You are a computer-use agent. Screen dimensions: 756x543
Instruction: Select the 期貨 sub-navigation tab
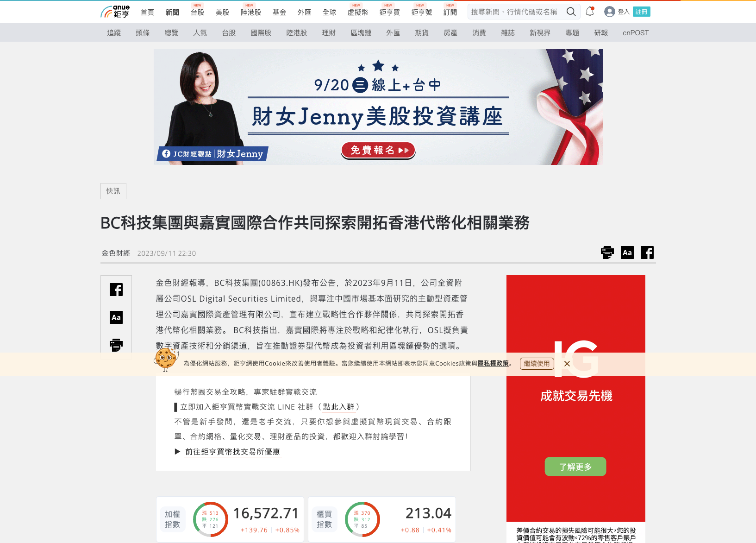click(x=422, y=33)
